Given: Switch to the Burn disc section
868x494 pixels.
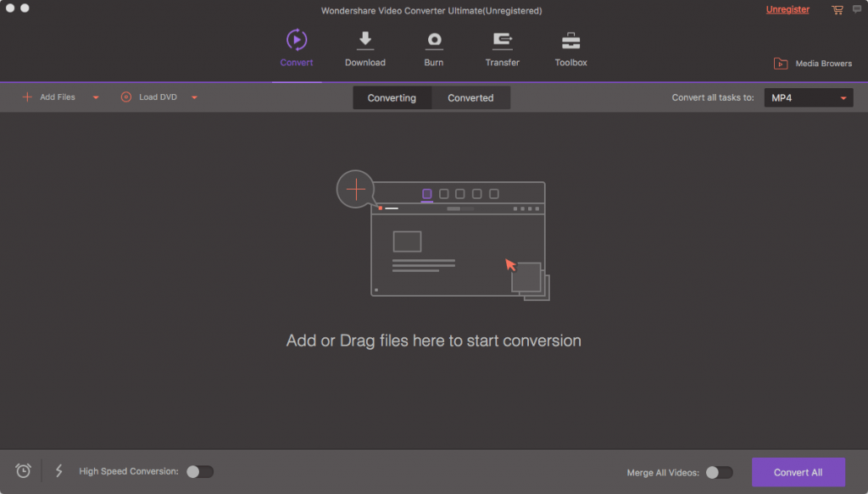Looking at the screenshot, I should [434, 40].
